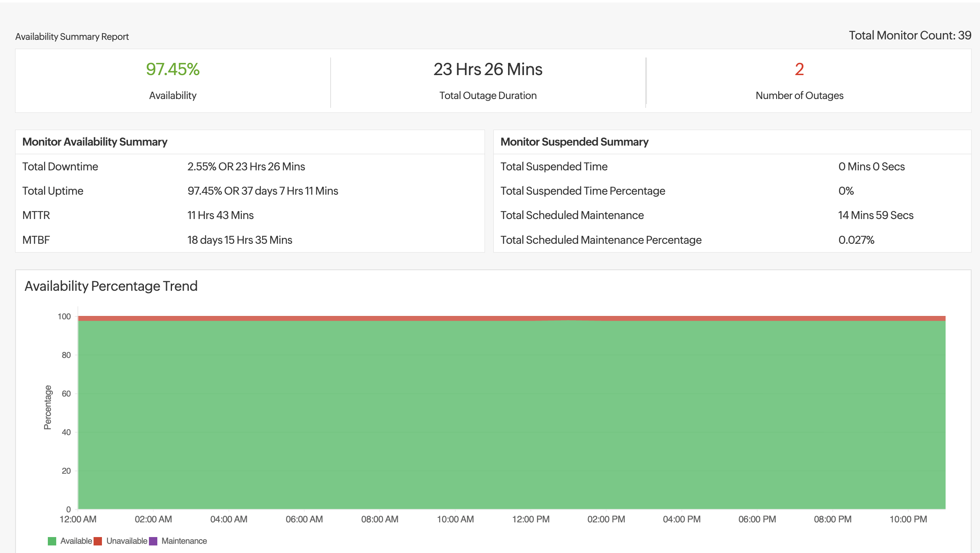Click the MTBF value of 18 days

240,240
